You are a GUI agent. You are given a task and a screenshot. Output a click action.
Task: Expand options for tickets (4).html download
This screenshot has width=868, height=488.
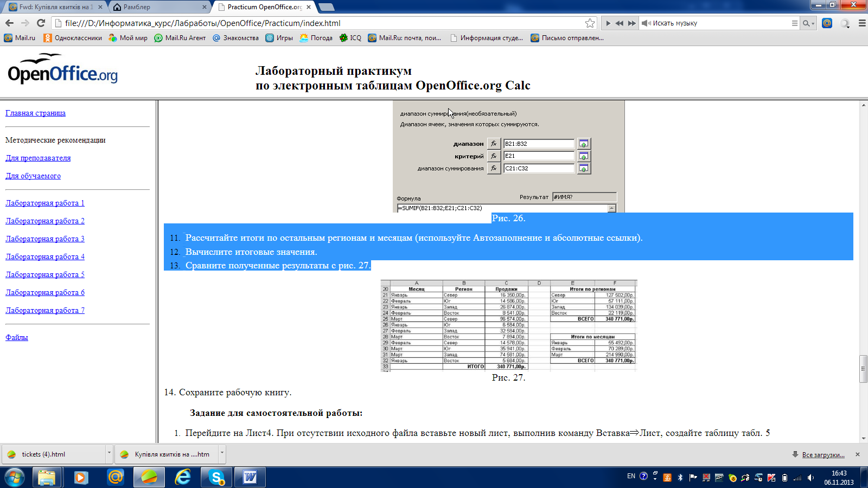point(109,454)
